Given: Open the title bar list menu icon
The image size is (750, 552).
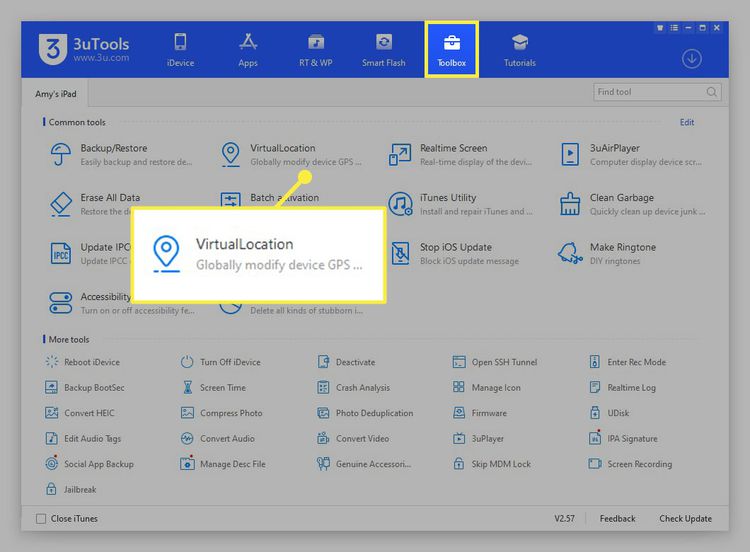Looking at the screenshot, I should [x=674, y=28].
